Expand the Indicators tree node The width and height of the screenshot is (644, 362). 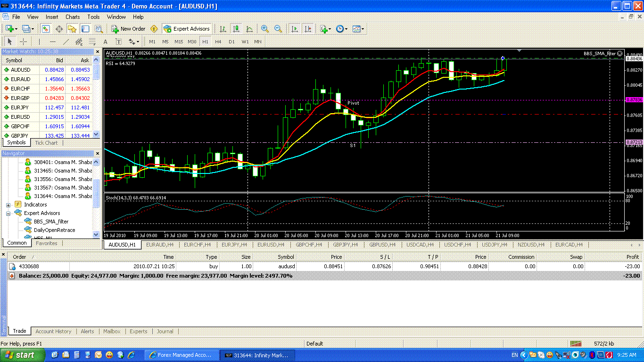click(x=8, y=205)
